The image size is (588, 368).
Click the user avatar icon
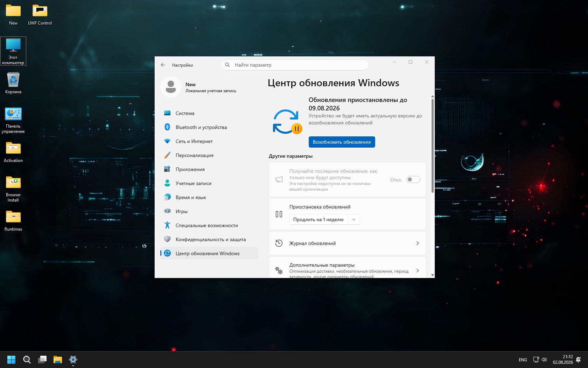click(171, 87)
